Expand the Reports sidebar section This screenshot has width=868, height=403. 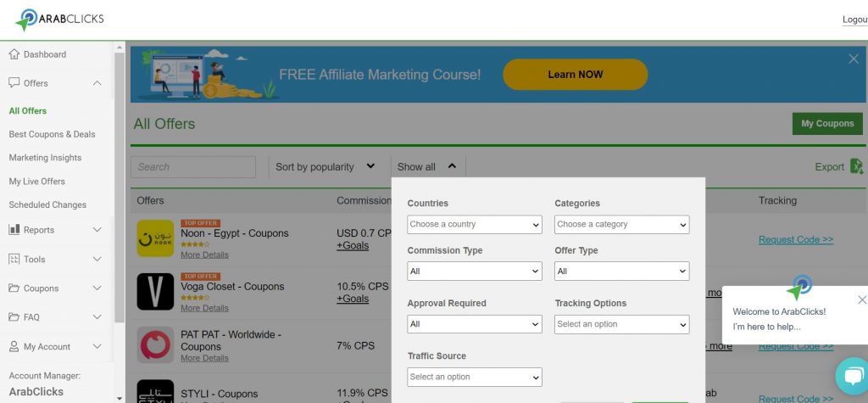pyautogui.click(x=97, y=229)
